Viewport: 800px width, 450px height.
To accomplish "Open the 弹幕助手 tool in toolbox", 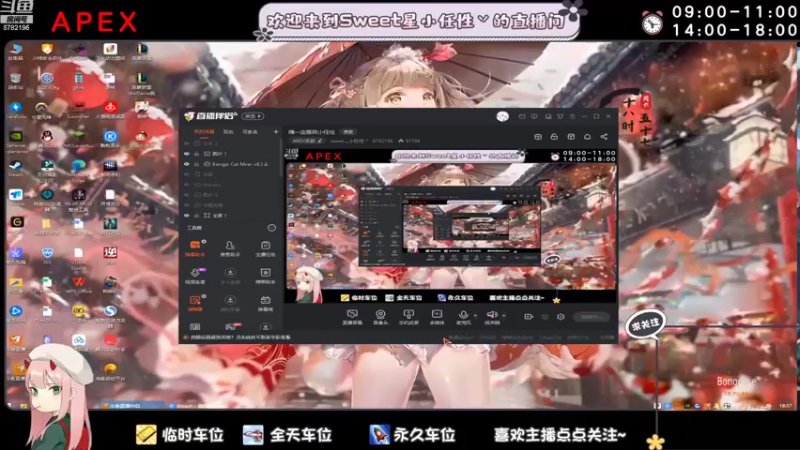I will point(195,248).
